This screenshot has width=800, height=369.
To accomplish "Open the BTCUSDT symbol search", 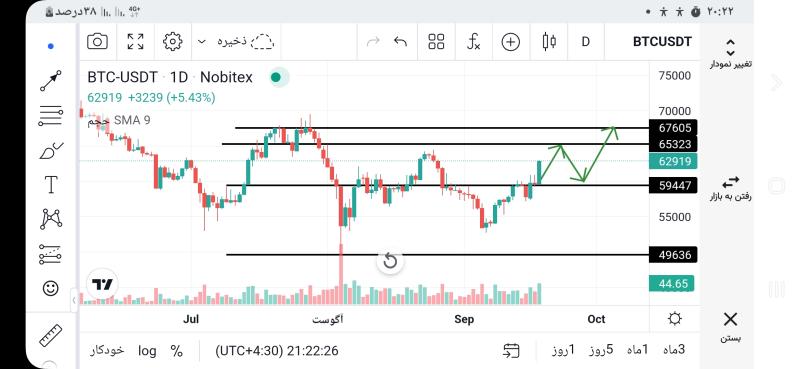I will tap(662, 42).
